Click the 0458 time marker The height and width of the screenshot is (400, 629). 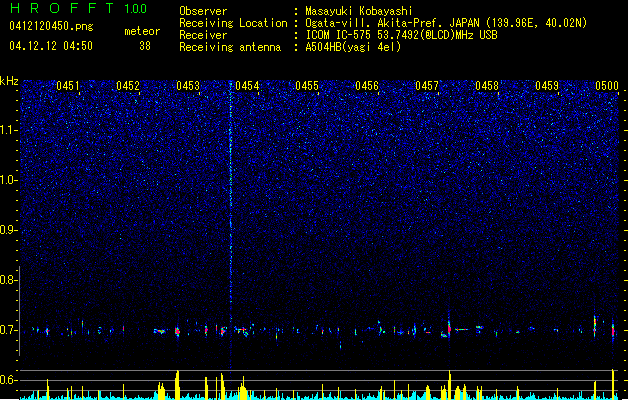point(487,86)
